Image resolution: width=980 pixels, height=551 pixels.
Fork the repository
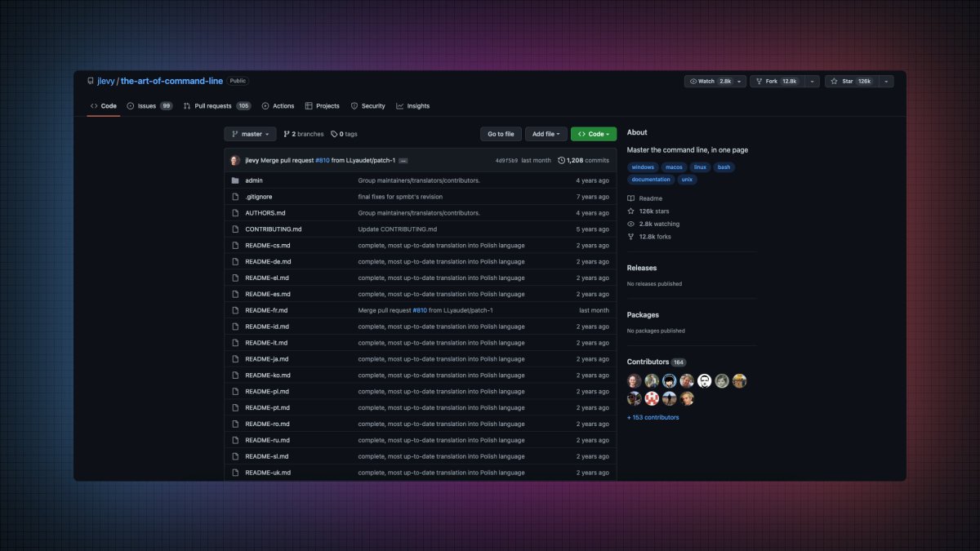(x=772, y=81)
